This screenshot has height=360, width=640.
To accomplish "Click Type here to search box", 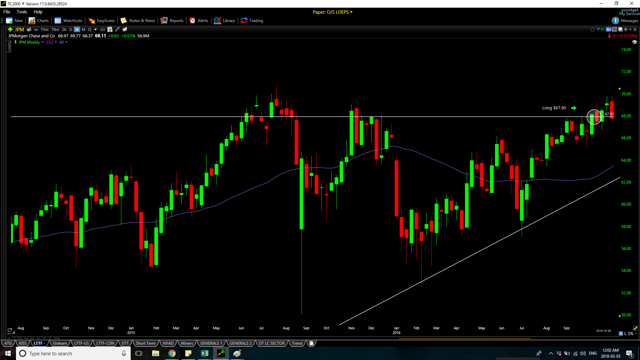I will 73,353.
